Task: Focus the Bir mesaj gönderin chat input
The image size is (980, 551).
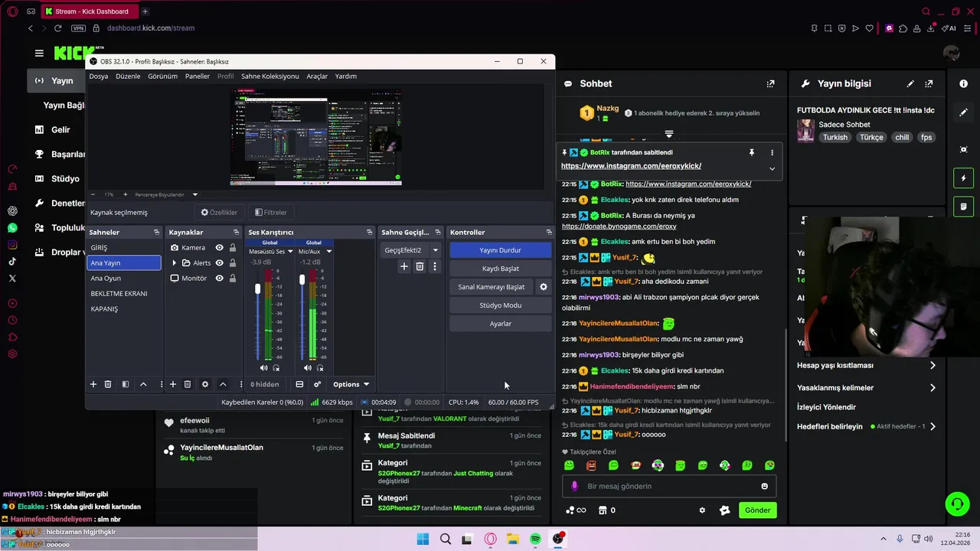Action: 670,486
